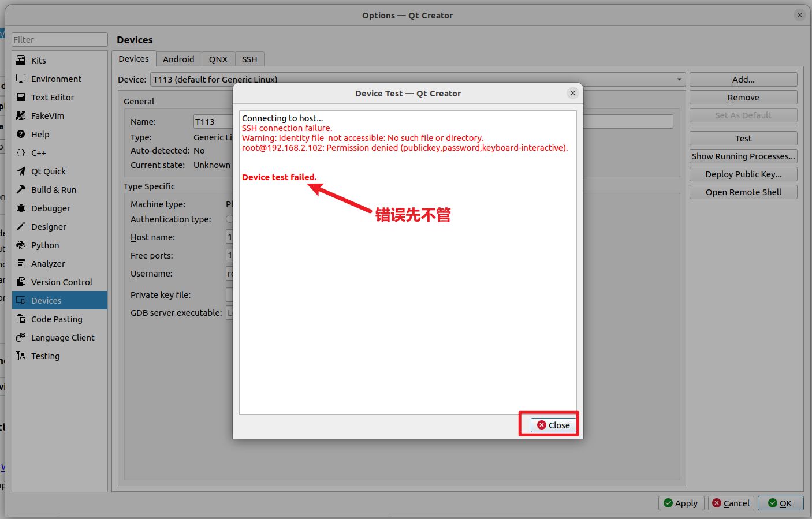Click the 'Current state:' label
This screenshot has width=812, height=519.
[x=158, y=165]
